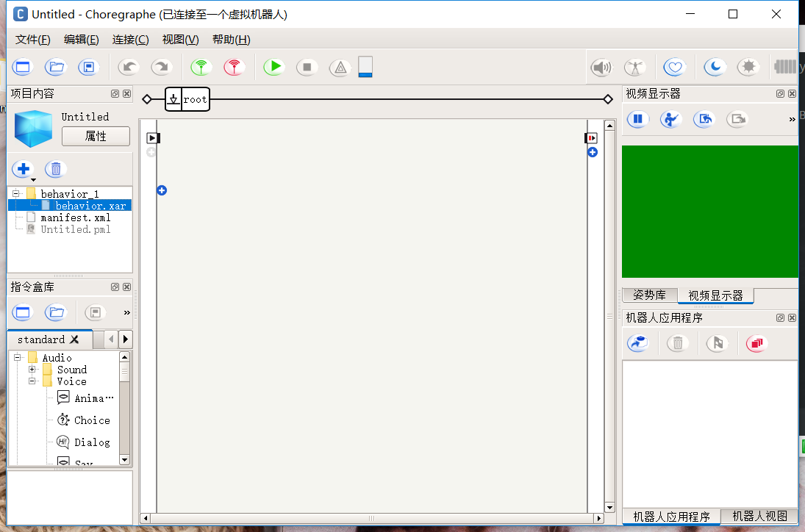Open the 文件(F) menu

[31, 39]
